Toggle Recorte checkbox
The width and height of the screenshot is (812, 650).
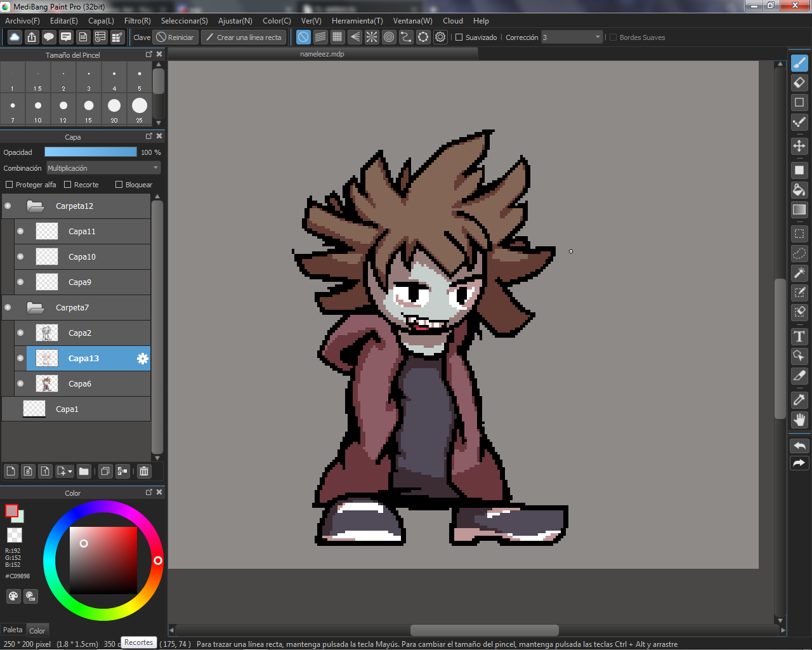click(x=67, y=185)
